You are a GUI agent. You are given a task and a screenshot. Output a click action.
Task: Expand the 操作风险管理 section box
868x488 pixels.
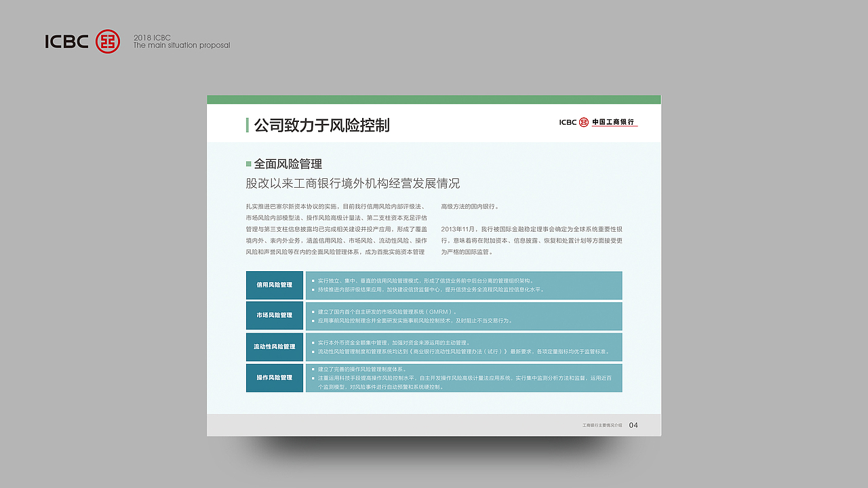tap(274, 378)
